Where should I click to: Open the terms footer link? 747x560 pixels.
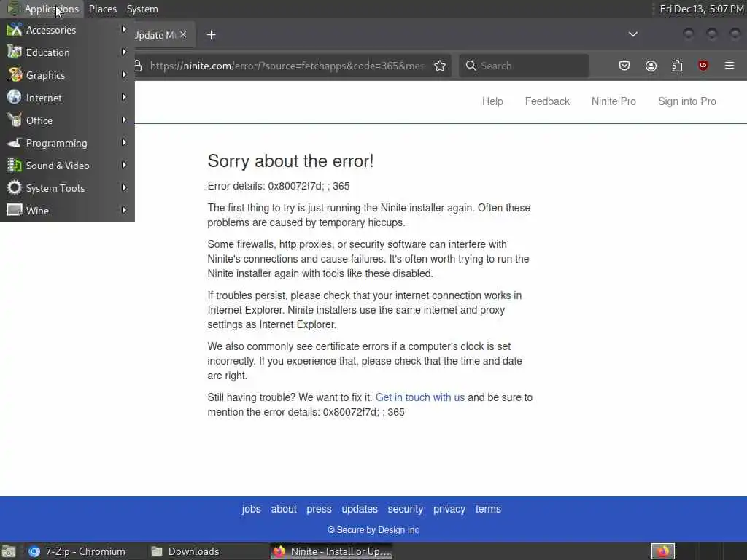point(488,509)
